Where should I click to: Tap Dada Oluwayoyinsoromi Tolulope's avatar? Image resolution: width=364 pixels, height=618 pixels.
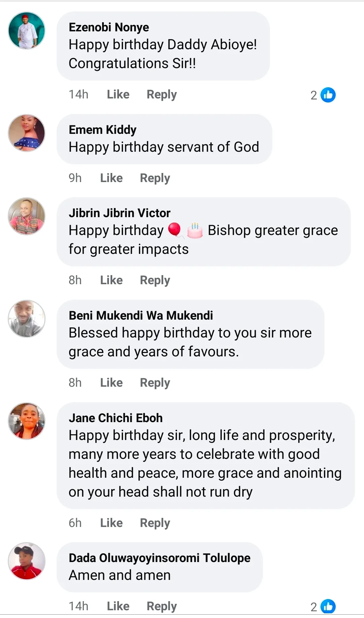click(27, 561)
